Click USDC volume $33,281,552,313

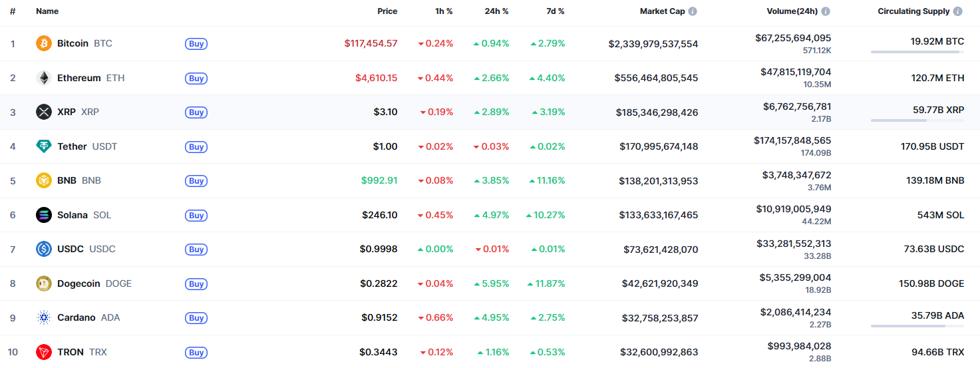click(x=794, y=244)
